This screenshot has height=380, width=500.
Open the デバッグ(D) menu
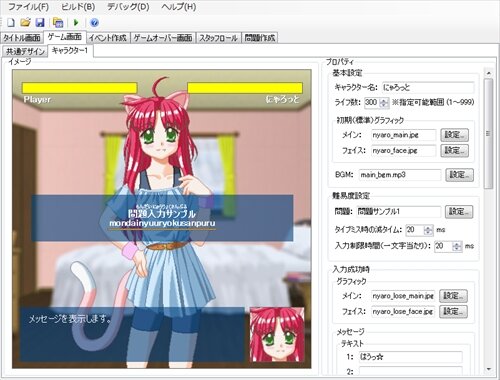(128, 7)
